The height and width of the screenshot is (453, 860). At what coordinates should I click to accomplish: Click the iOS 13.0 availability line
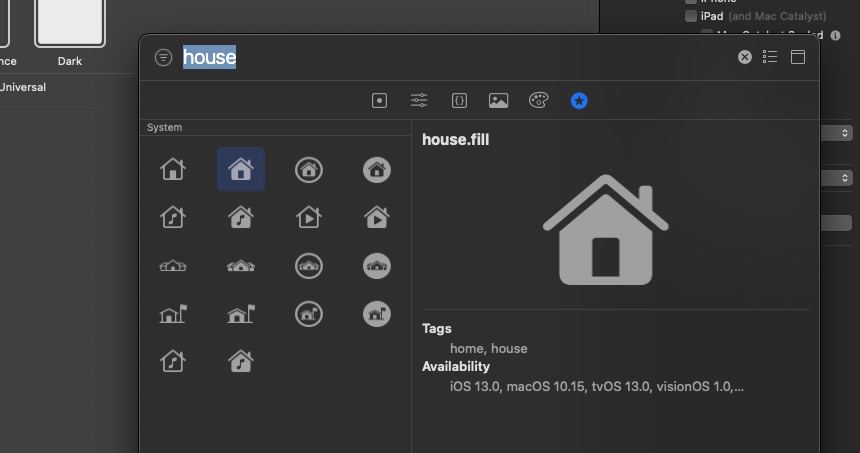597,387
